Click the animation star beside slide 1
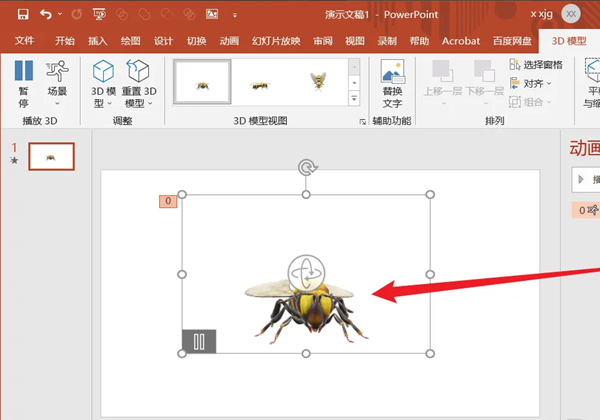 point(14,160)
